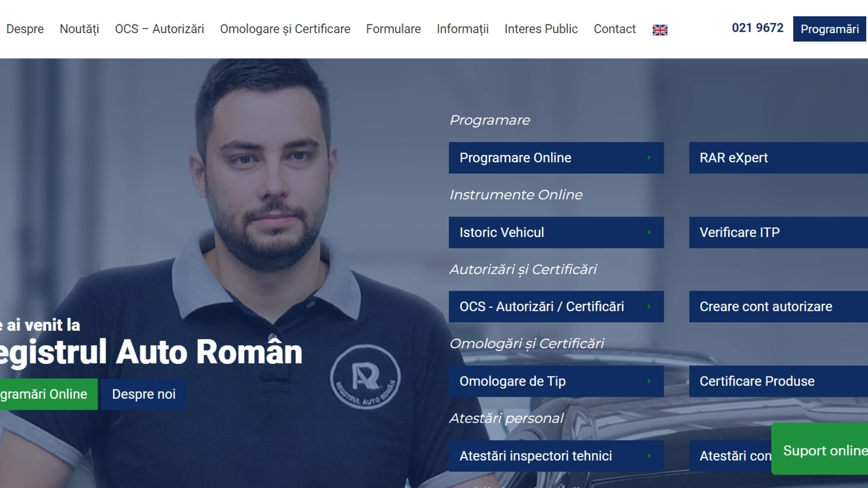Click the arrow on OCS - Autorizări / Certificări tile
Viewport: 868px width, 488px height.
pyautogui.click(x=649, y=307)
